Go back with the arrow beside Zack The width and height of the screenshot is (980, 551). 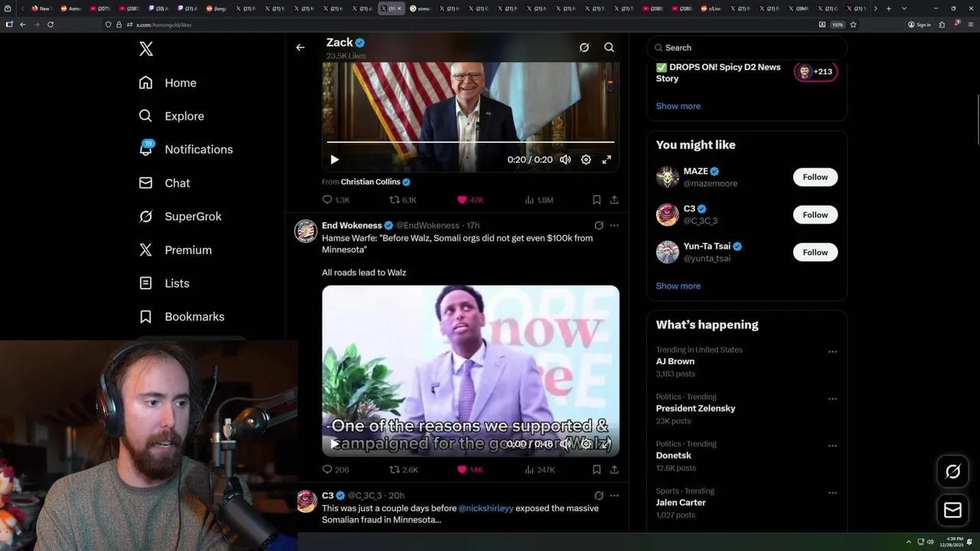click(x=300, y=47)
